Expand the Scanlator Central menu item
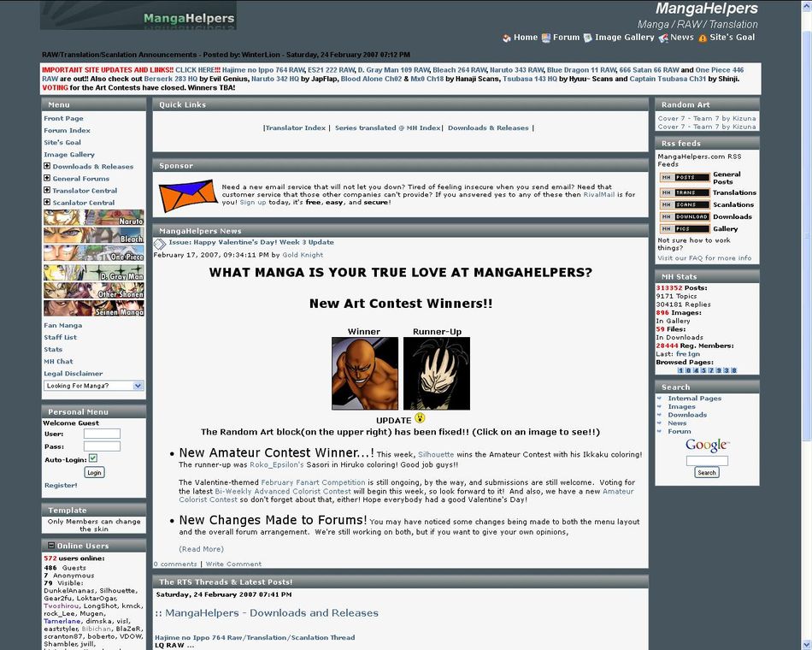 [47, 202]
